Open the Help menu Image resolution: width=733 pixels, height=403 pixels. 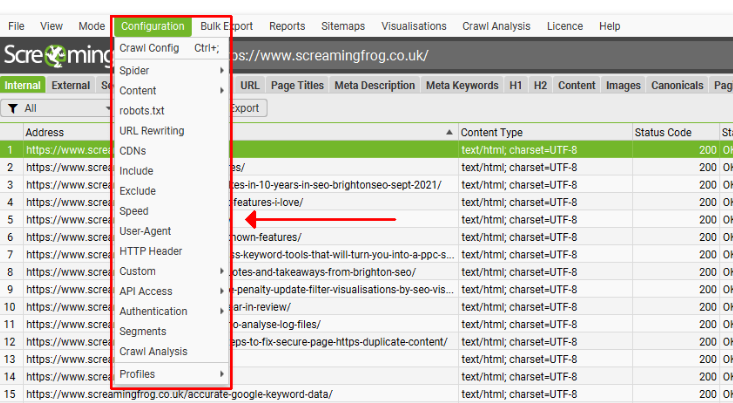coord(610,26)
